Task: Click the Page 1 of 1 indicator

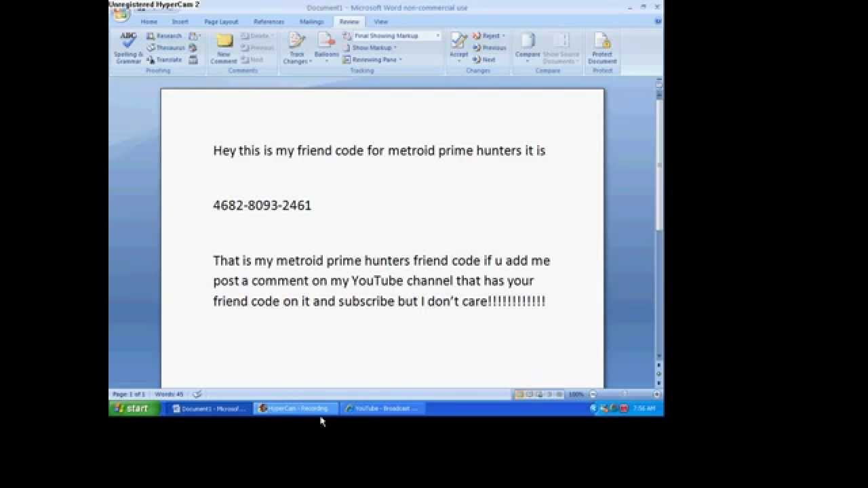Action: point(128,394)
